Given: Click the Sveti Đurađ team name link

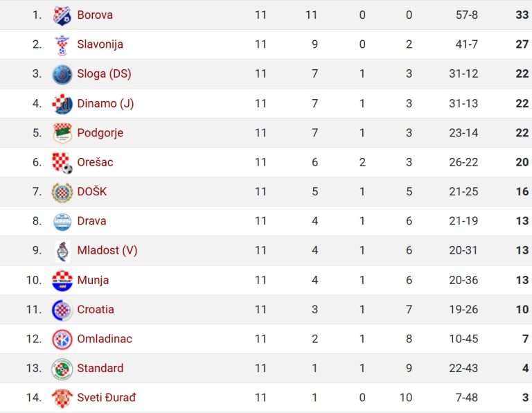Looking at the screenshot, I should coord(106,397).
